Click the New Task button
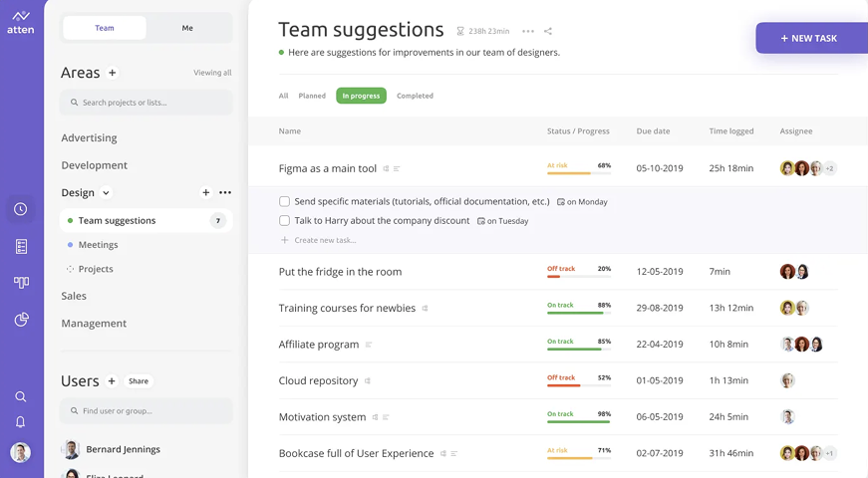 point(809,38)
